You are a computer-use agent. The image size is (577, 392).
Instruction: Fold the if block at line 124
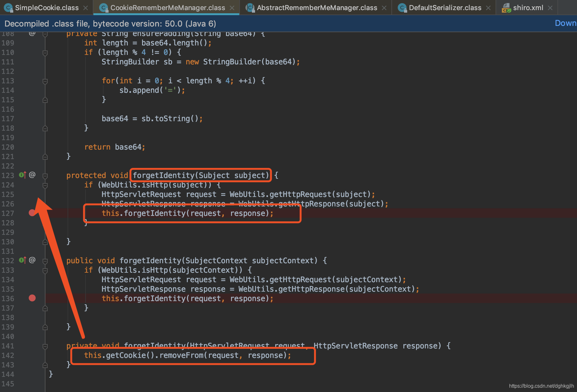pyautogui.click(x=45, y=185)
